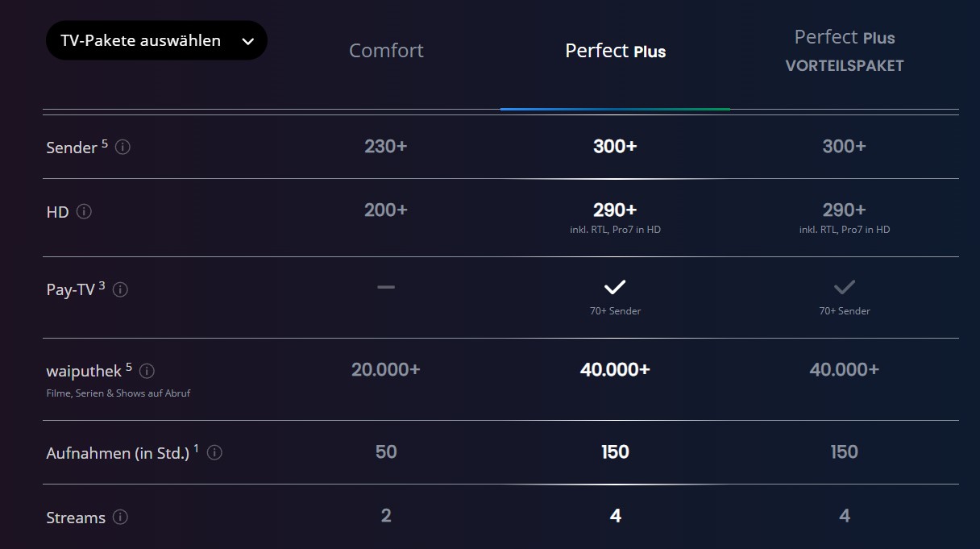Click the grey Pay-TV checkmark under Vorteilspaket
Viewport: 980px width, 549px height.
[844, 286]
